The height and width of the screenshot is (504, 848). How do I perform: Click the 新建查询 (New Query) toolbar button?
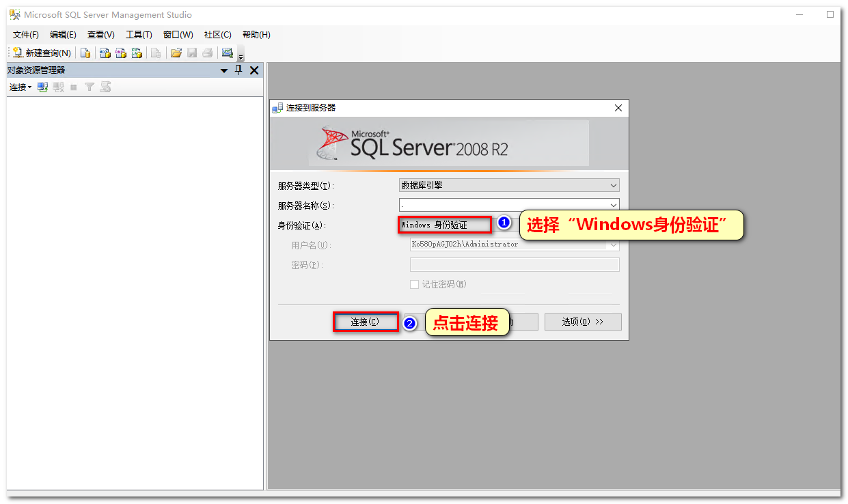tap(42, 53)
